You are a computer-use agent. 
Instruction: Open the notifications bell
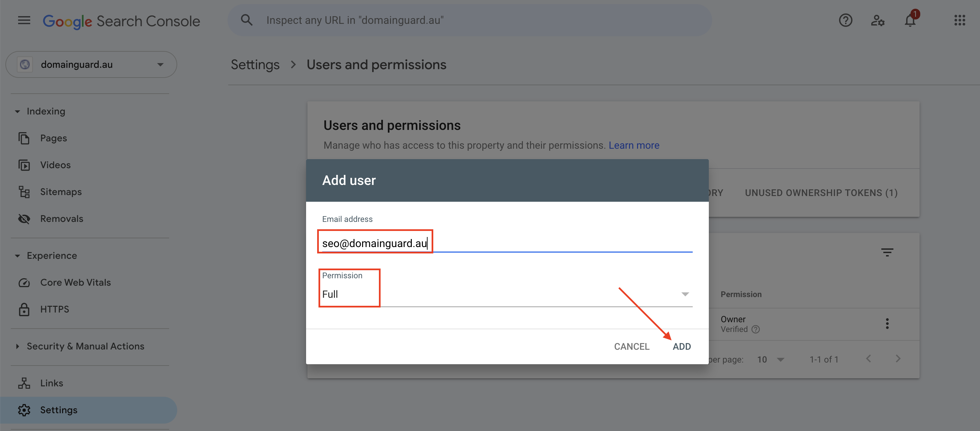(x=910, y=20)
